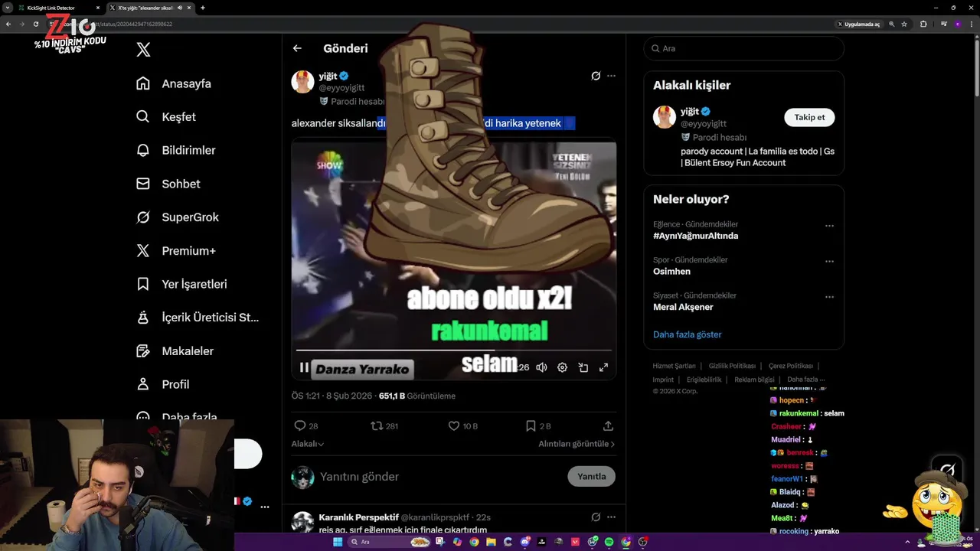Expand Daha fazla footer options
Image resolution: width=980 pixels, height=551 pixels.
point(806,380)
